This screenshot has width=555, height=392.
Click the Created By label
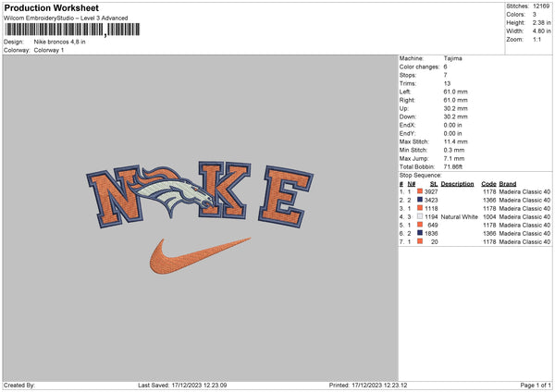coord(19,385)
